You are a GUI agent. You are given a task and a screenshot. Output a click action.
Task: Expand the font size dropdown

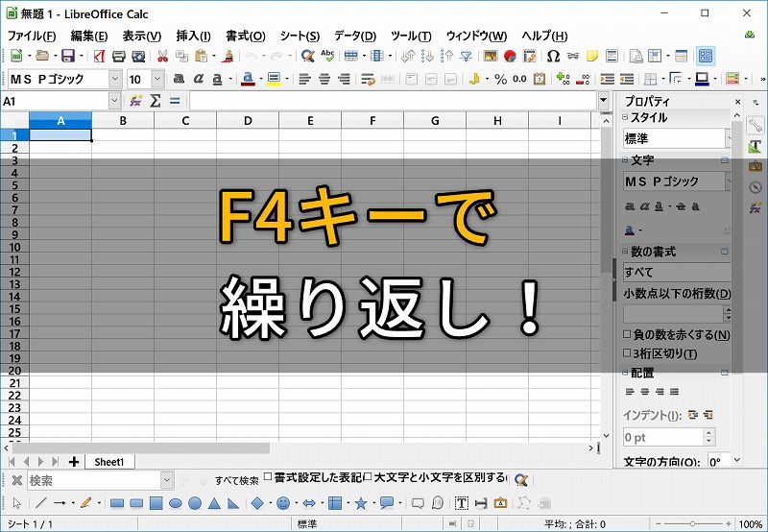pos(159,80)
